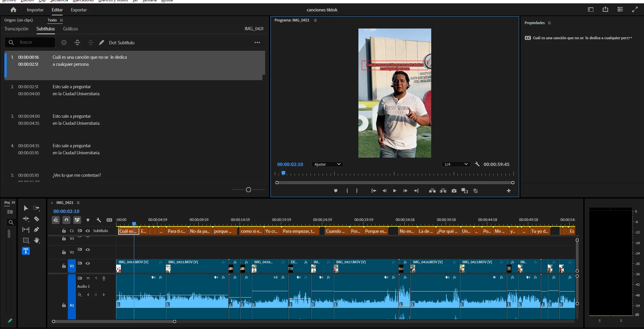Click the audio meter Solo left channel S

pyautogui.click(x=600, y=321)
